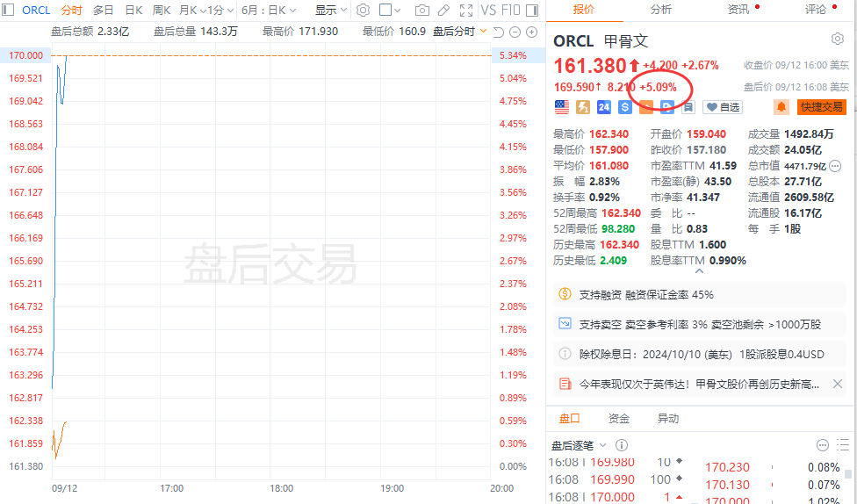857x504 pixels.
Task: Take a chart screenshot with camera icon
Action: 422,10
